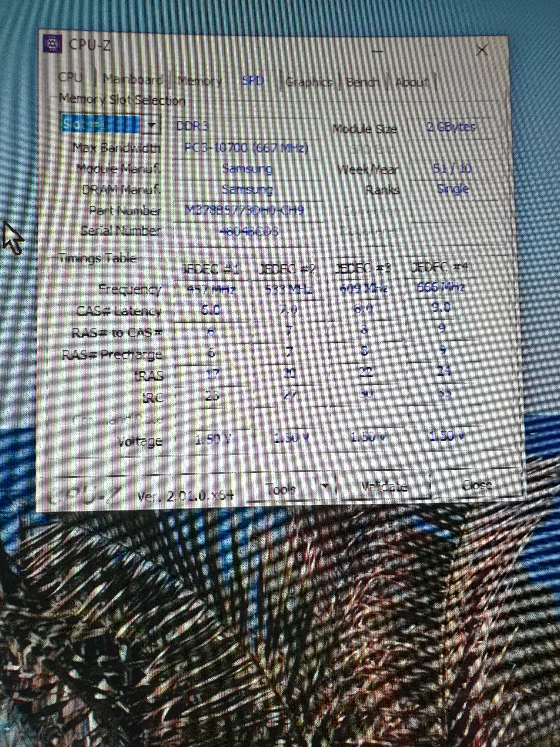The width and height of the screenshot is (560, 747).
Task: Open the Bench tab
Action: (363, 82)
